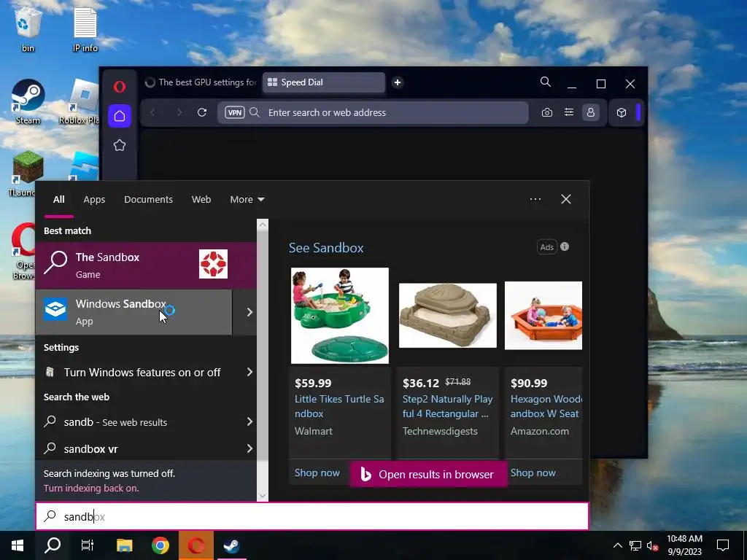
Task: Toggle the VPN badge in address bar
Action: point(235,112)
